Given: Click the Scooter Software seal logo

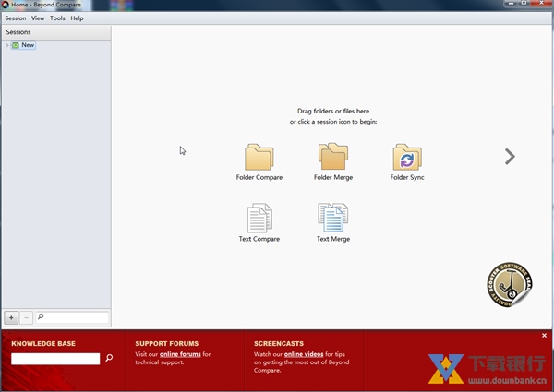Looking at the screenshot, I should tap(509, 287).
